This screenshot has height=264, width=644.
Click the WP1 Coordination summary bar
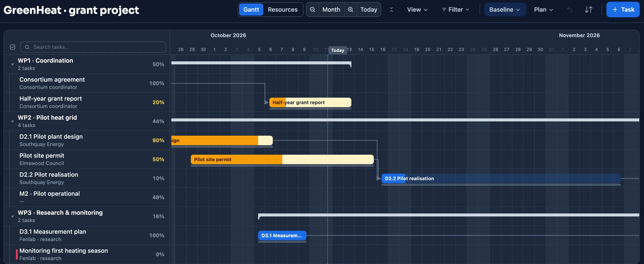[261, 63]
